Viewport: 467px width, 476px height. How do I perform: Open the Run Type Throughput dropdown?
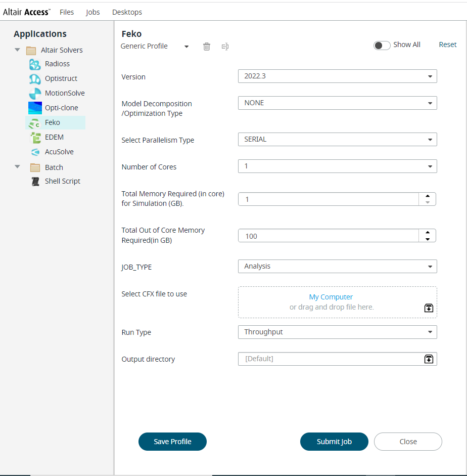tap(337, 332)
